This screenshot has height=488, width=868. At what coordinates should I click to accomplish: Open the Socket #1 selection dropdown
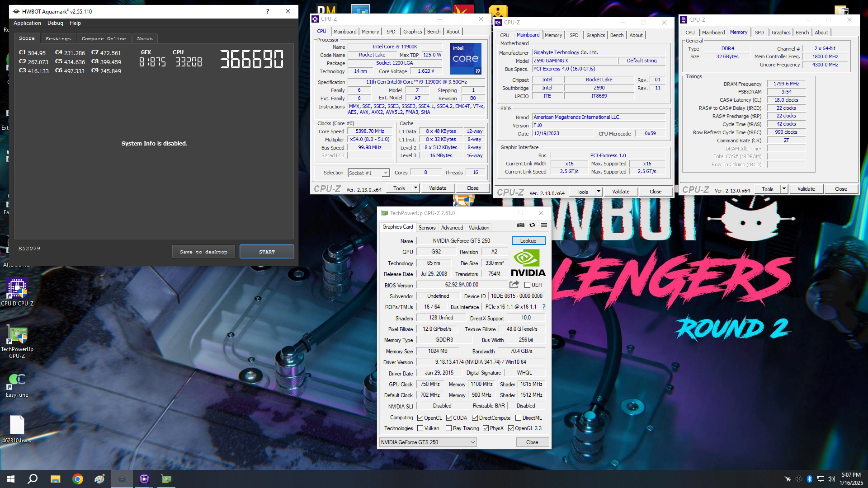click(368, 173)
